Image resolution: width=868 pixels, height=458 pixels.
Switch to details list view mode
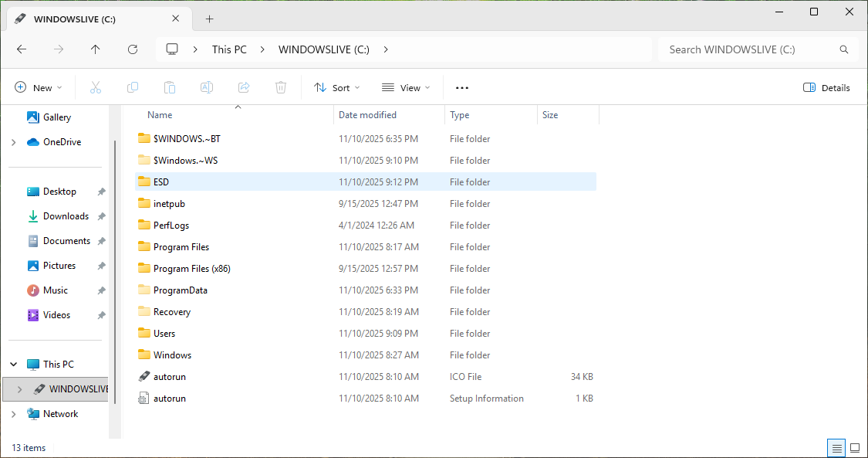(x=836, y=448)
